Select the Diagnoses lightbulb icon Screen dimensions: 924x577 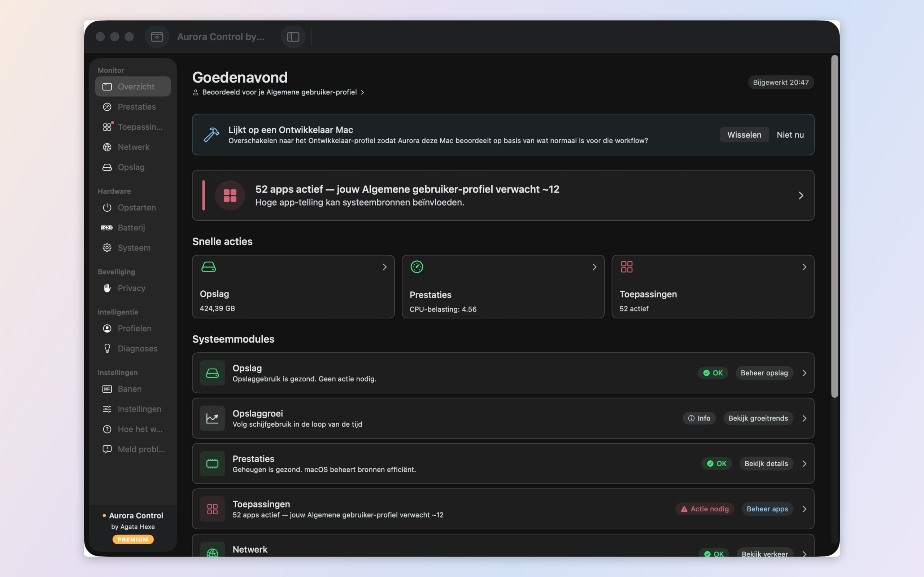107,348
